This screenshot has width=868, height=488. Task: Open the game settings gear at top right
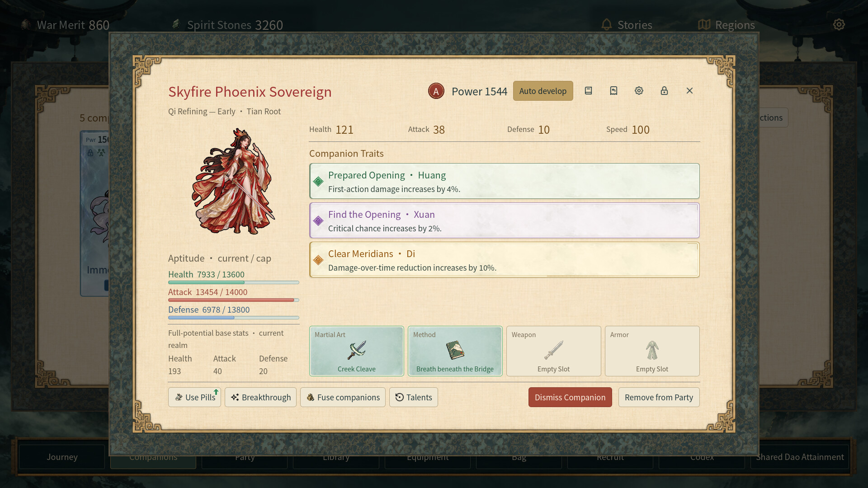839,24
